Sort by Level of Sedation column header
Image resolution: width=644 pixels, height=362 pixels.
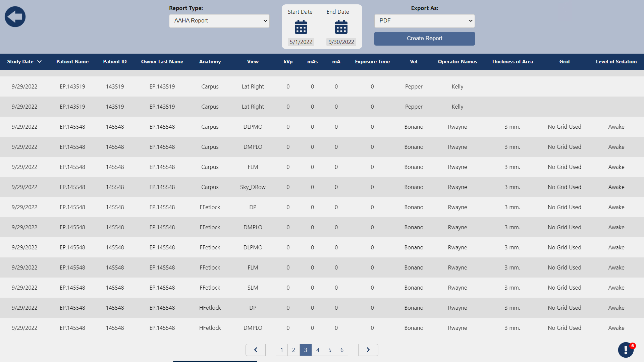pyautogui.click(x=616, y=62)
